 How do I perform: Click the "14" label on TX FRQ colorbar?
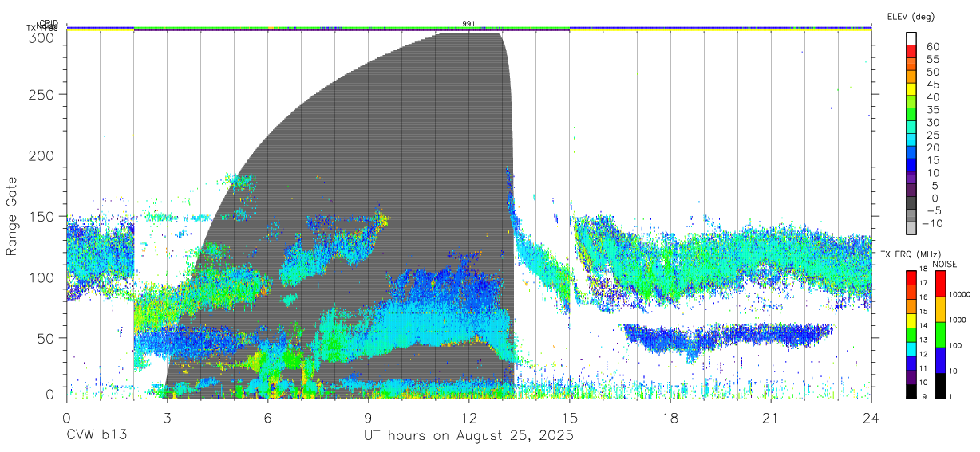point(922,325)
